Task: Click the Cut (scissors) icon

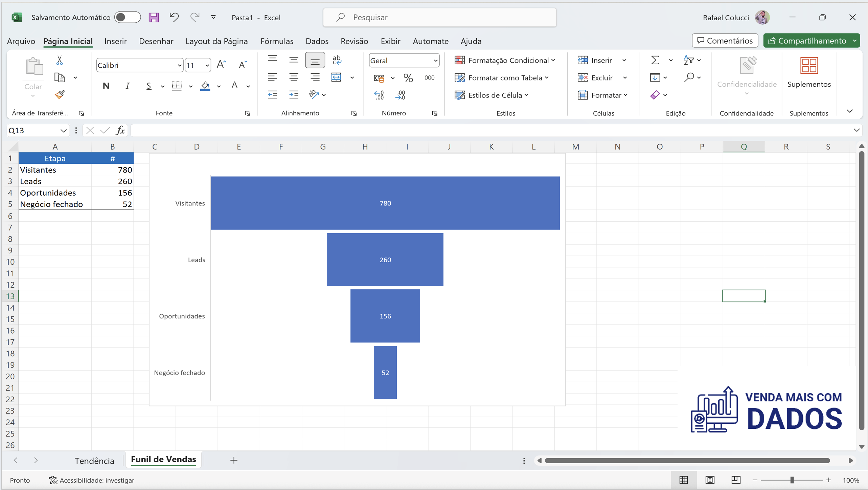Action: coord(59,60)
